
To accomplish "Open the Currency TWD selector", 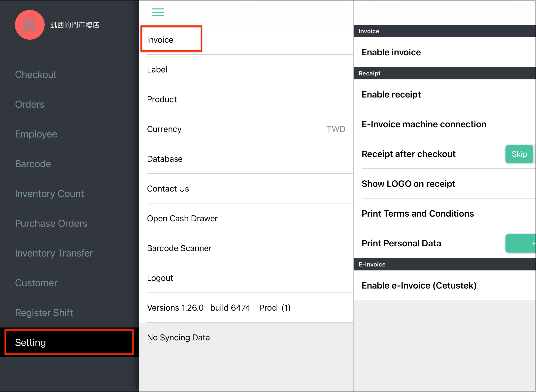I will 246,129.
